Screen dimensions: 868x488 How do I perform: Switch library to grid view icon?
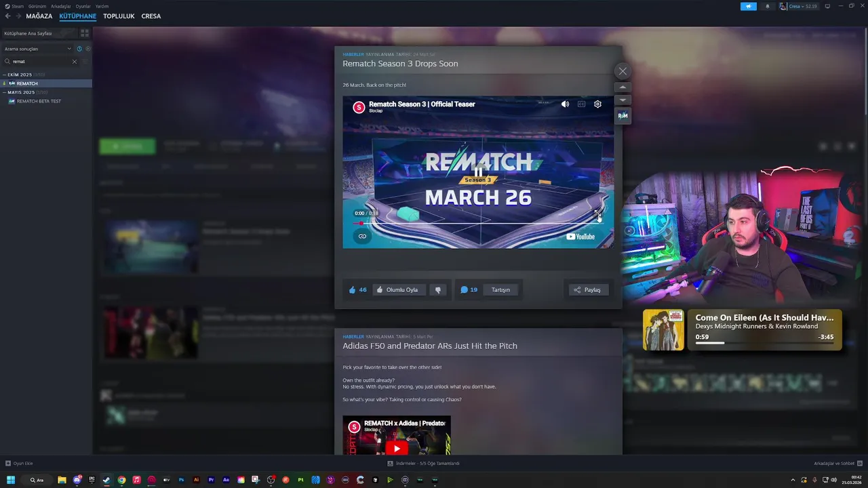tap(85, 33)
